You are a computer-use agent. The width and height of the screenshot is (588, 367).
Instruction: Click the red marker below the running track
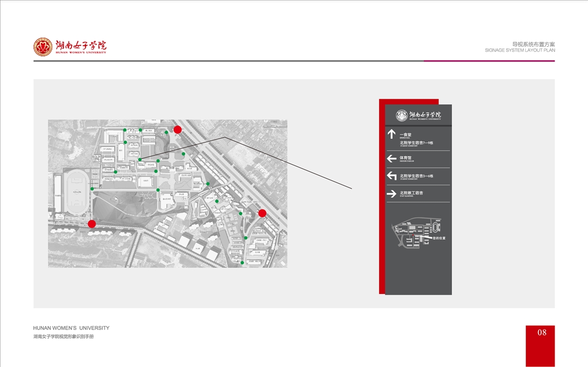[92, 224]
